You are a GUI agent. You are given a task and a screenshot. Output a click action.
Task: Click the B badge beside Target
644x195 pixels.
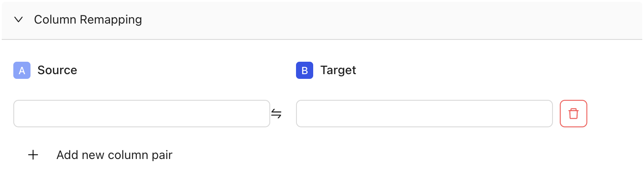[x=305, y=70]
